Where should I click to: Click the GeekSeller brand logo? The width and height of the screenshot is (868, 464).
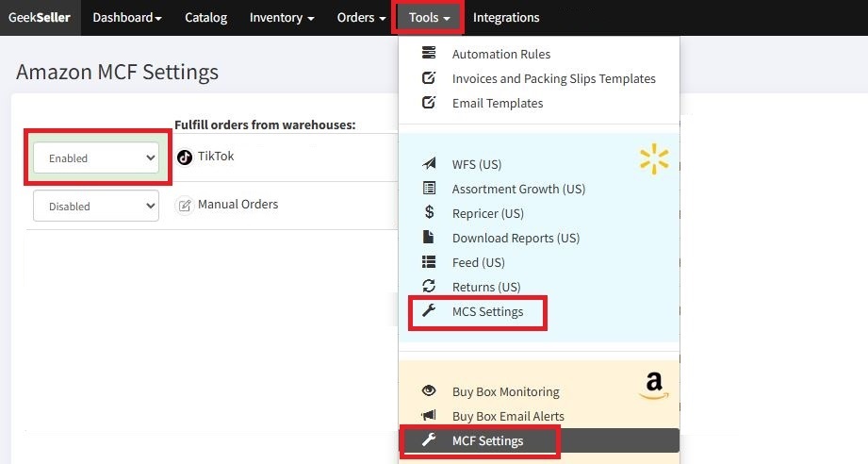[x=40, y=18]
